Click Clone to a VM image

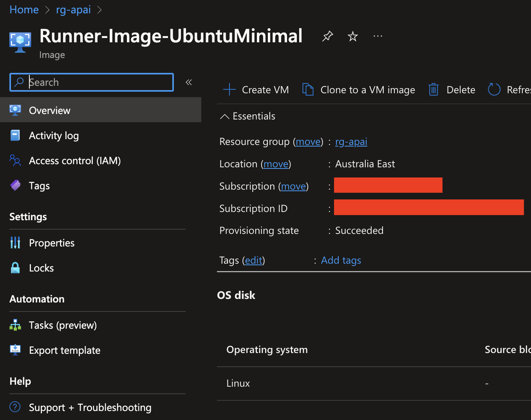[x=358, y=90]
